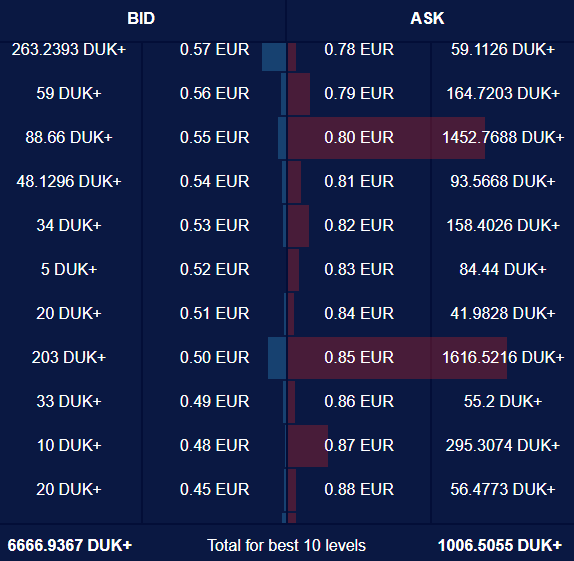Click the 1006.5055 DUK+ ask total
The width and height of the screenshot is (574, 561).
[500, 545]
